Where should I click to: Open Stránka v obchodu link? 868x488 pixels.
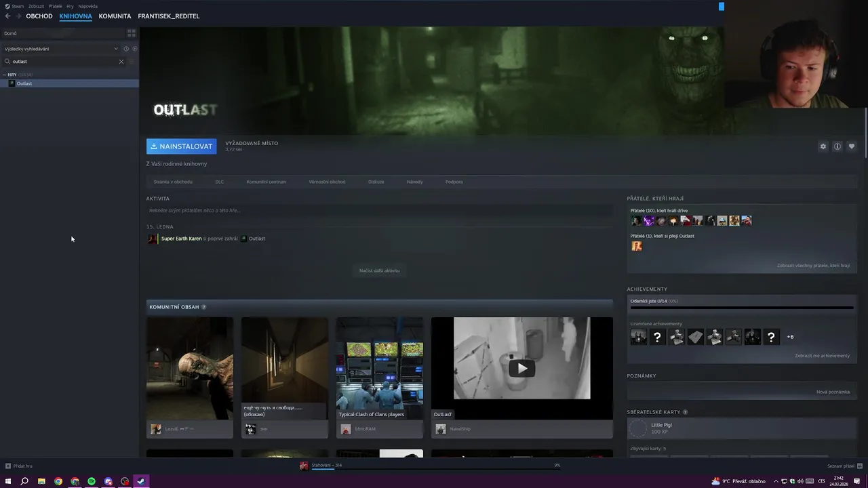point(173,182)
